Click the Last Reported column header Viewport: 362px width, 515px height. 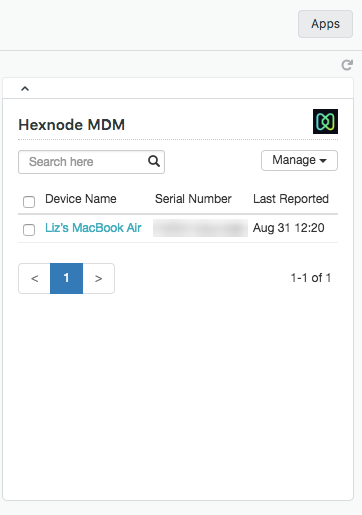pyautogui.click(x=291, y=199)
